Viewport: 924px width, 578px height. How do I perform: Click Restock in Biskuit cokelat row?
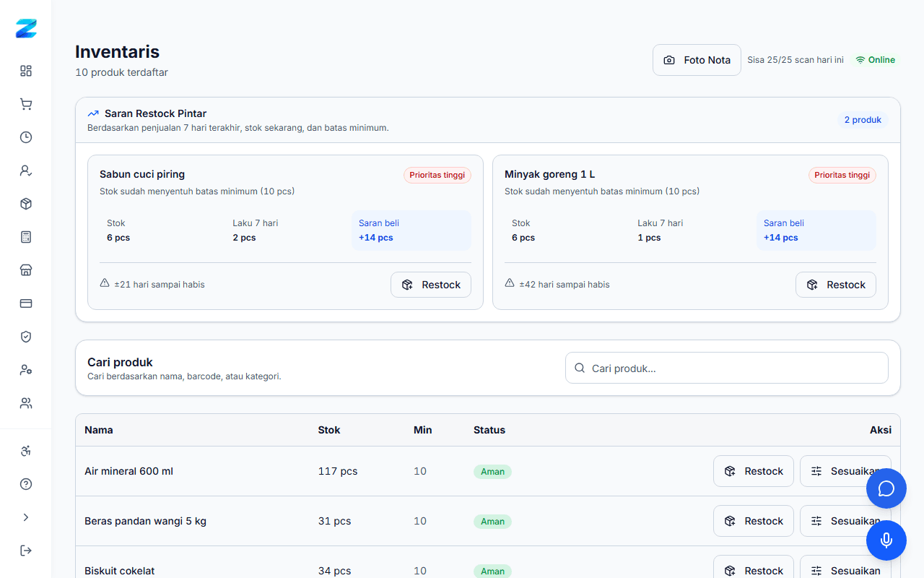coord(754,571)
